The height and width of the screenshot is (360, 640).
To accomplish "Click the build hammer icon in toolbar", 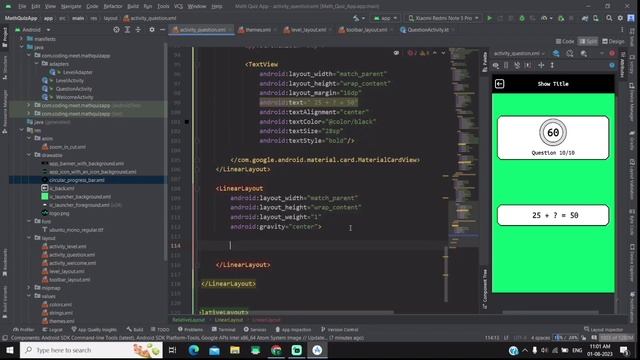I will (x=356, y=18).
